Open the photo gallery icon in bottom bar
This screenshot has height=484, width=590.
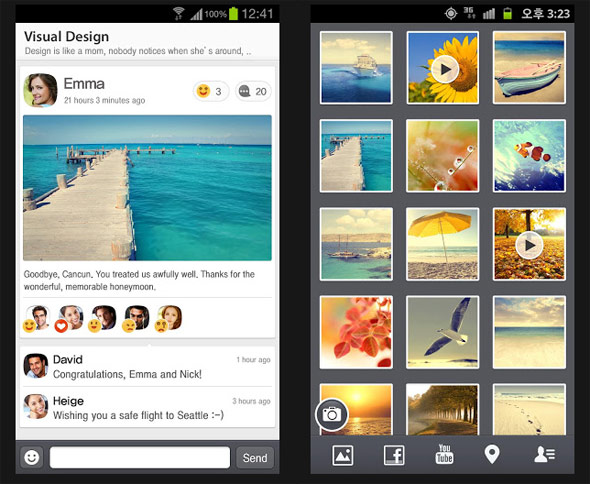pos(342,455)
